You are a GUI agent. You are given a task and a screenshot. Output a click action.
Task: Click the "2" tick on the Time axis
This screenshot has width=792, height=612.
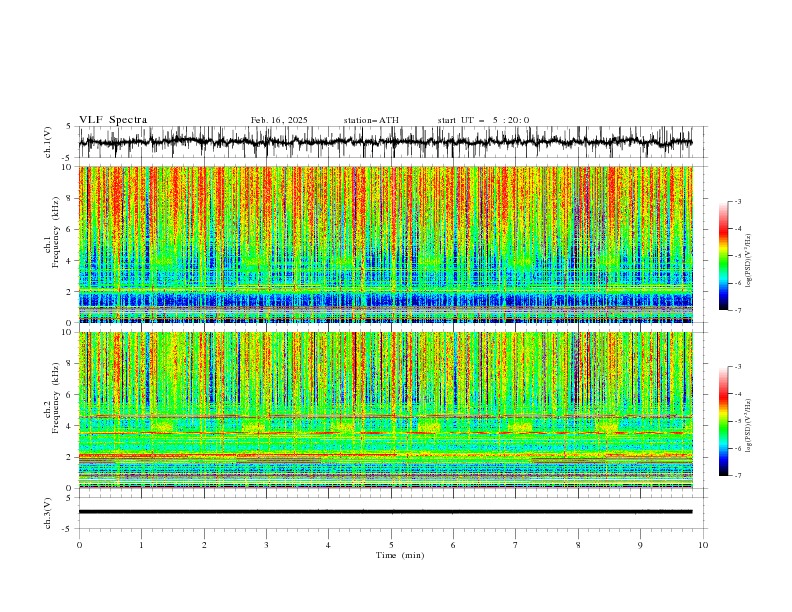coord(204,545)
